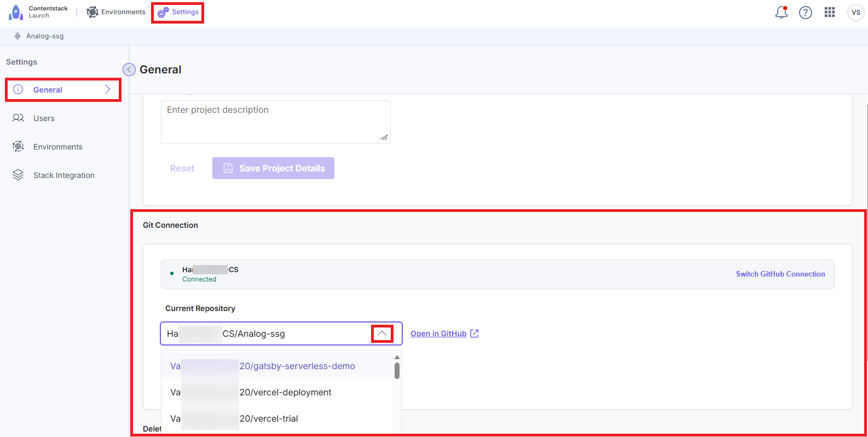Focus the project description text area
This screenshot has height=437, width=868.
[x=276, y=122]
